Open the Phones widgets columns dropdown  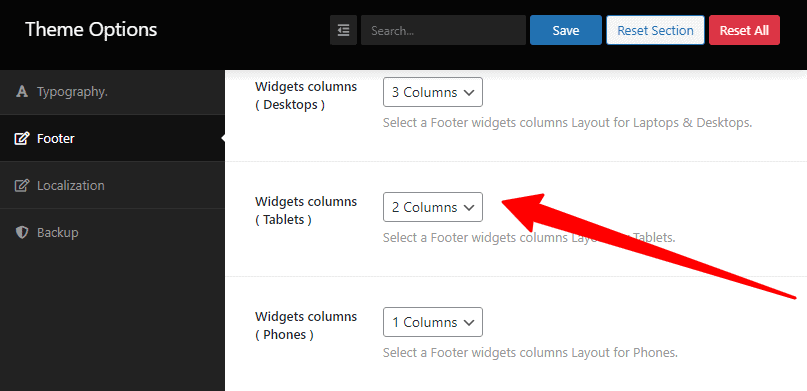click(x=433, y=322)
